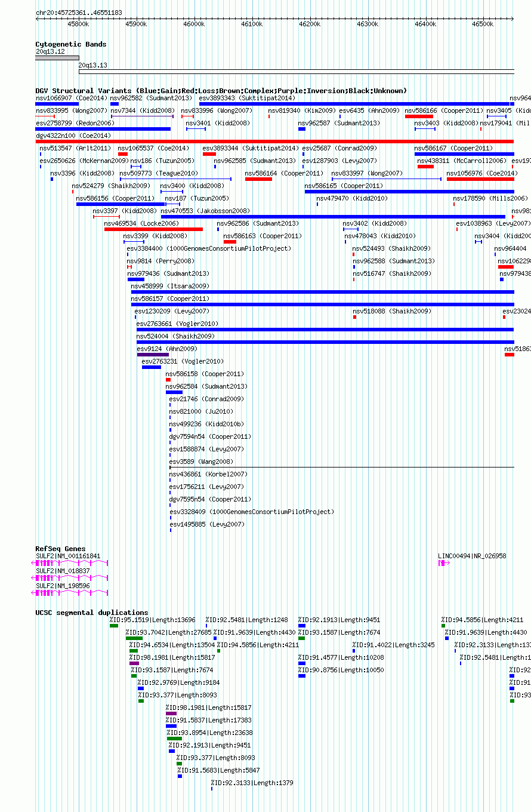Click nsv436861 (Korbel2007) variant label
The height and width of the screenshot is (812, 531).
208,474
